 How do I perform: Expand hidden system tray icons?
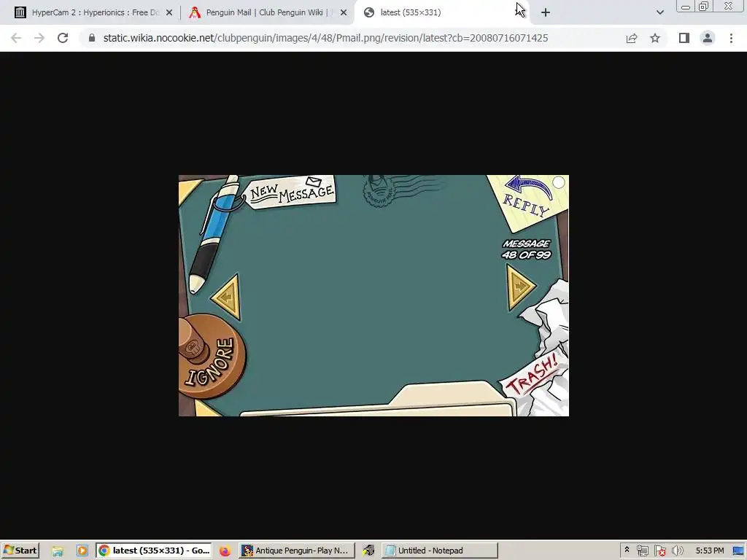pyautogui.click(x=627, y=550)
